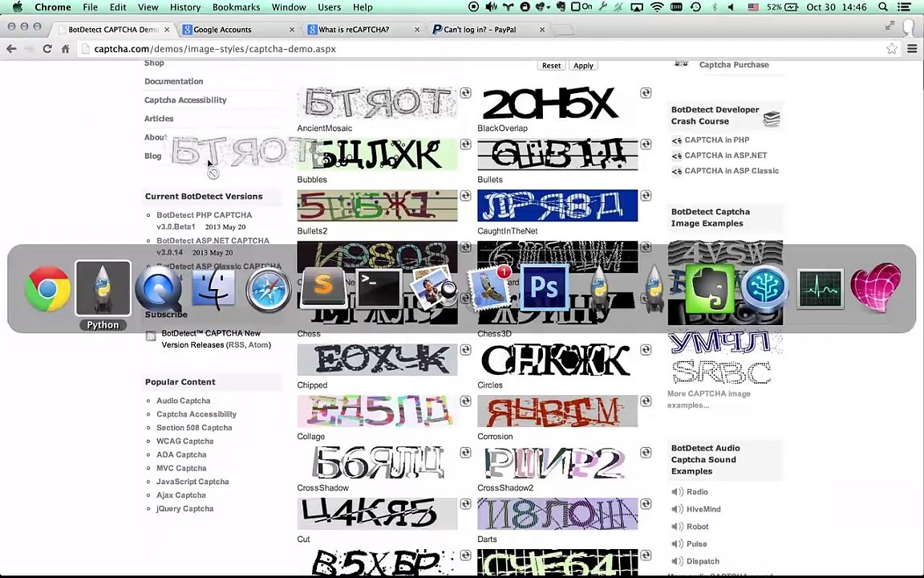Switch to Mail in the app switcher
The width and height of the screenshot is (924, 578).
pos(489,288)
